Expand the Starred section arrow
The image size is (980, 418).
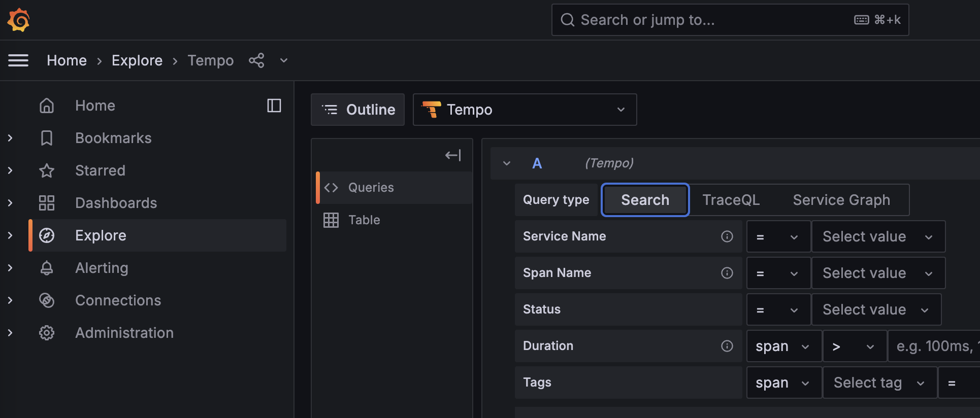10,170
